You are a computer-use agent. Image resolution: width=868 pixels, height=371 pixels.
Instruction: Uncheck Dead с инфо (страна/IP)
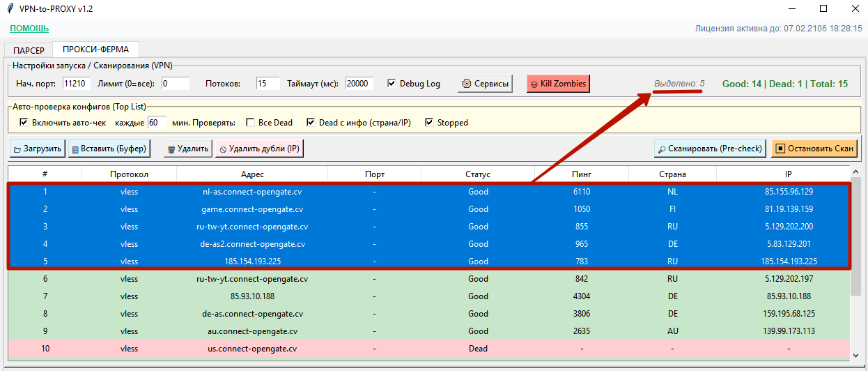click(x=311, y=123)
